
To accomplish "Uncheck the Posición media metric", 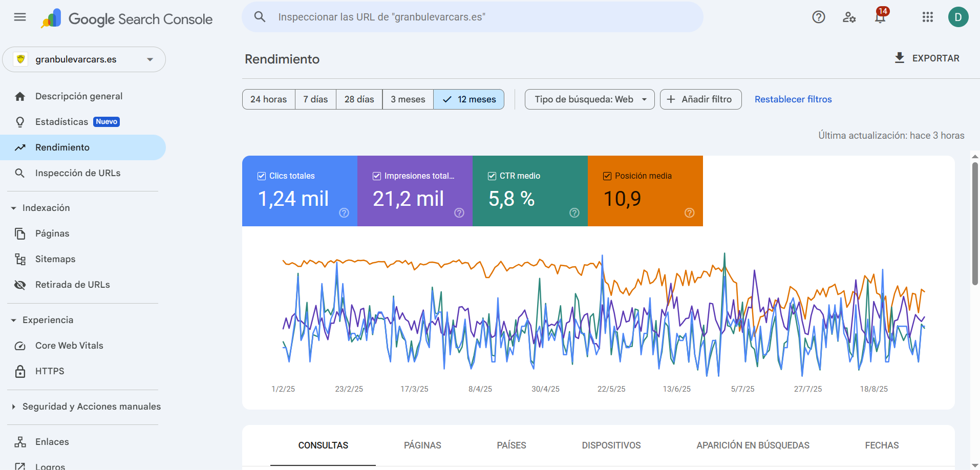I will click(607, 176).
